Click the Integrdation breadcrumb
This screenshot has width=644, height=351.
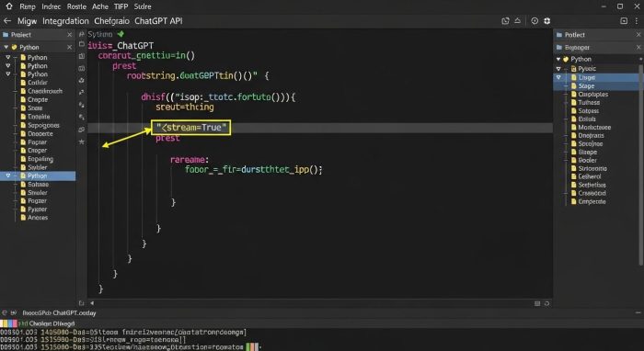(x=65, y=21)
